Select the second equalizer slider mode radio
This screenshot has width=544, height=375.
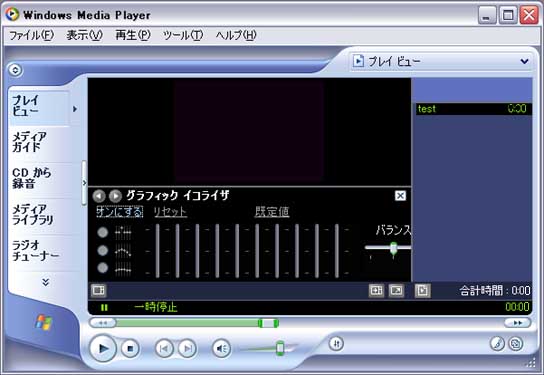point(102,250)
